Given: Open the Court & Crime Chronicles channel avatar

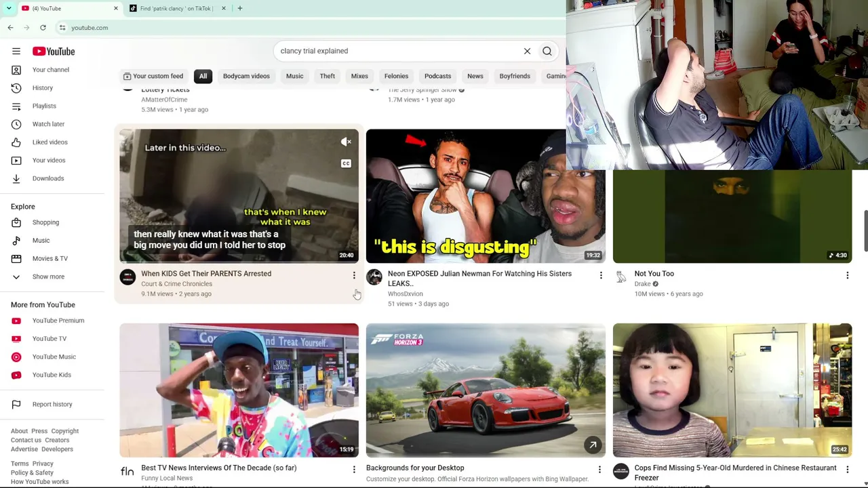Looking at the screenshot, I should pyautogui.click(x=127, y=277).
